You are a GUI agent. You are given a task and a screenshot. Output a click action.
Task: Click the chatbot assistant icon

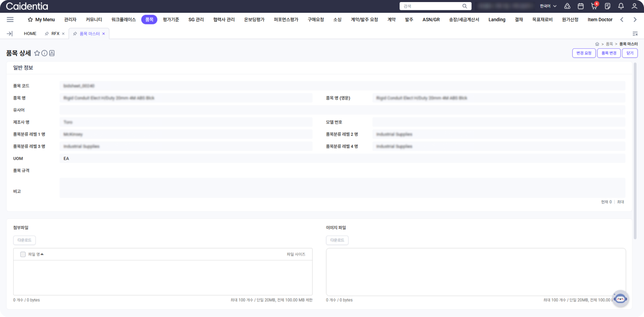pos(620,298)
